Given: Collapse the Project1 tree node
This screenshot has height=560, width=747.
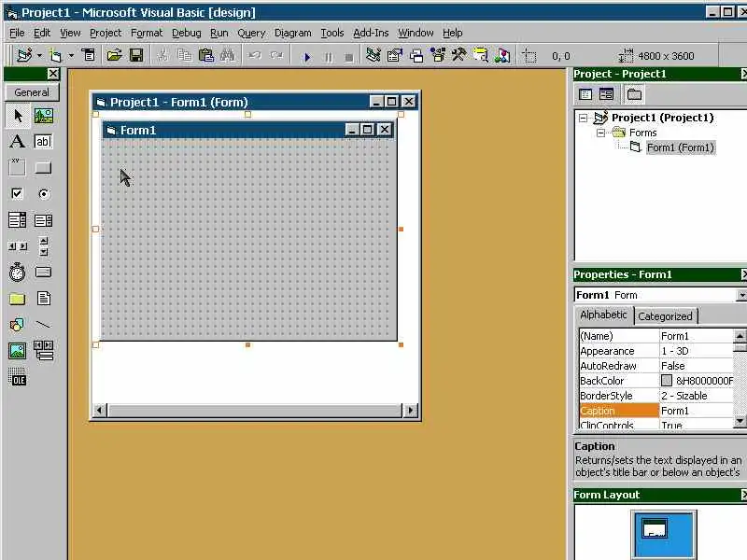Looking at the screenshot, I should (x=583, y=118).
